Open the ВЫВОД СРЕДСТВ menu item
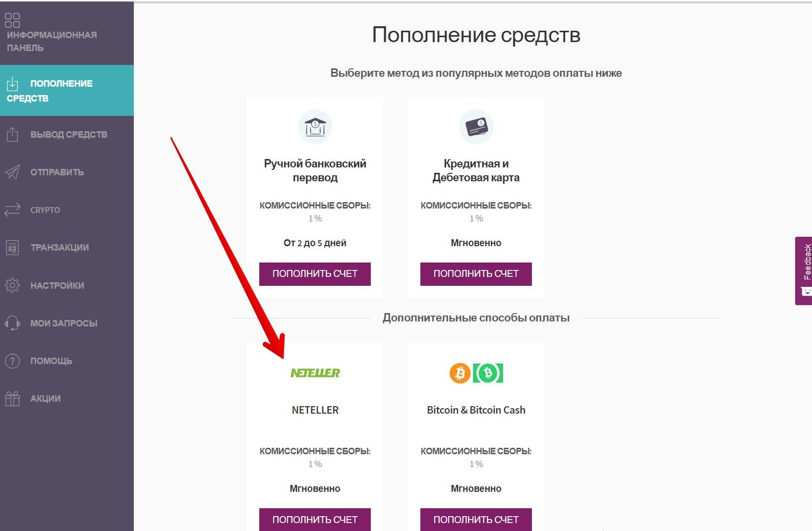This screenshot has width=812, height=531. click(68, 135)
